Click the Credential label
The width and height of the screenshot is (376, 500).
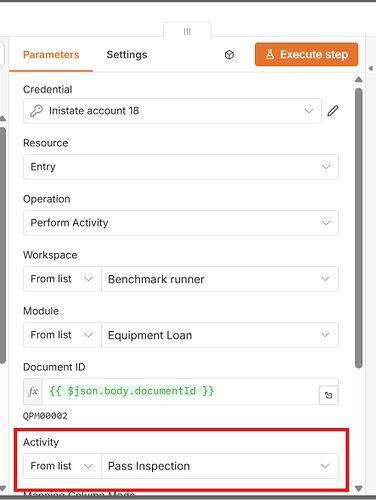pyautogui.click(x=48, y=89)
